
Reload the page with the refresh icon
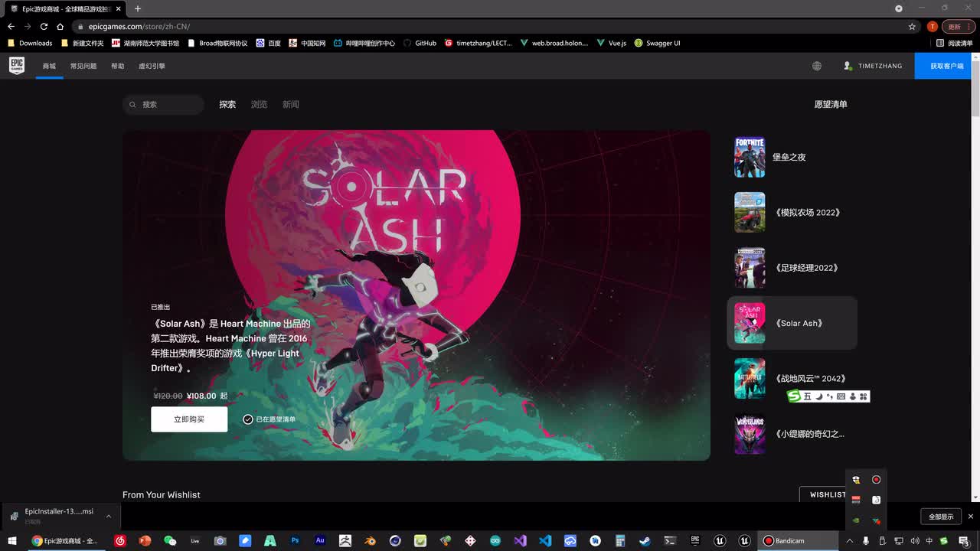click(x=44, y=27)
